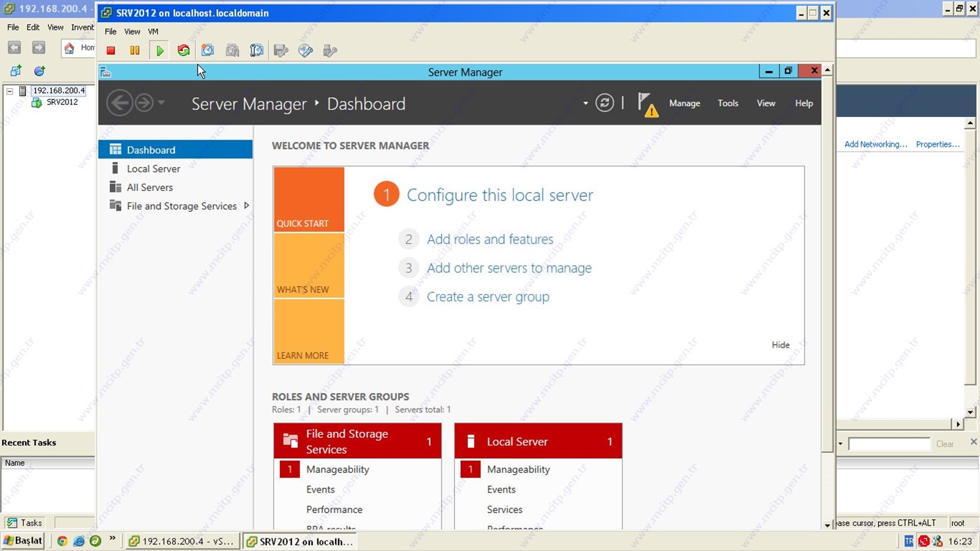The image size is (980, 551).
Task: Click Create a server group link
Action: [x=488, y=296]
